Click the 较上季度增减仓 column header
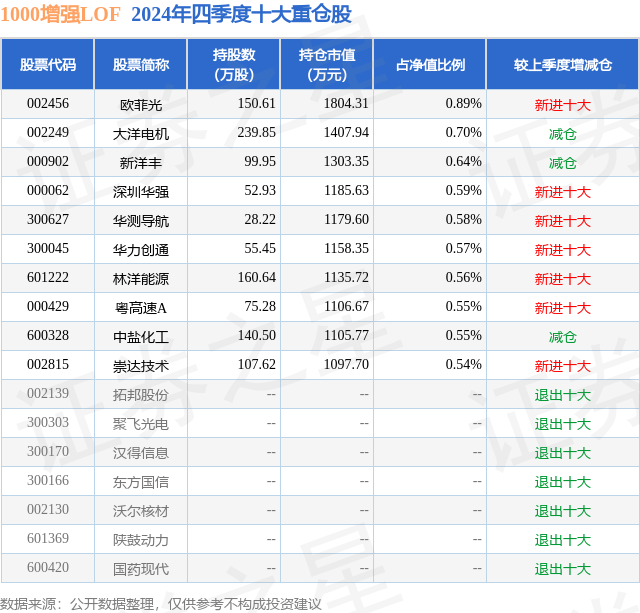640x613 pixels. point(563,64)
